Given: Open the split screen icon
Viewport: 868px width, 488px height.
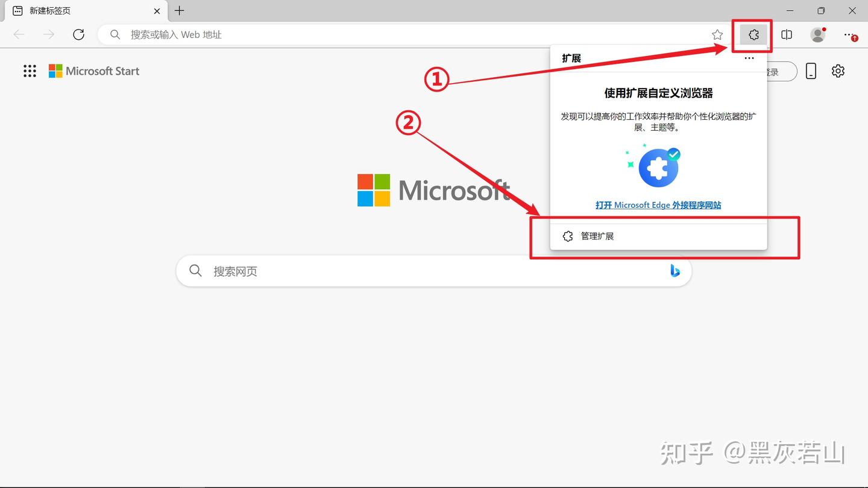Looking at the screenshot, I should pyautogui.click(x=787, y=35).
